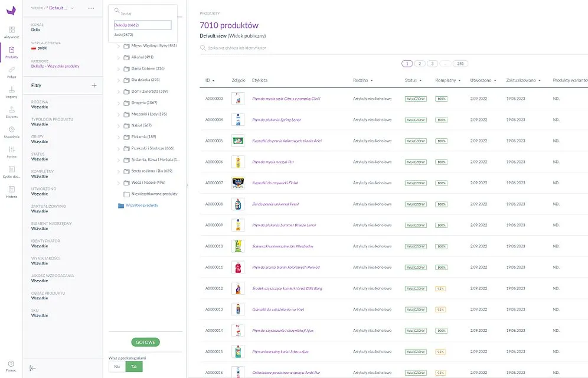The image size is (588, 378).
Task: Expand the Mięso, Wędliny i Ryby category
Action: (119, 46)
